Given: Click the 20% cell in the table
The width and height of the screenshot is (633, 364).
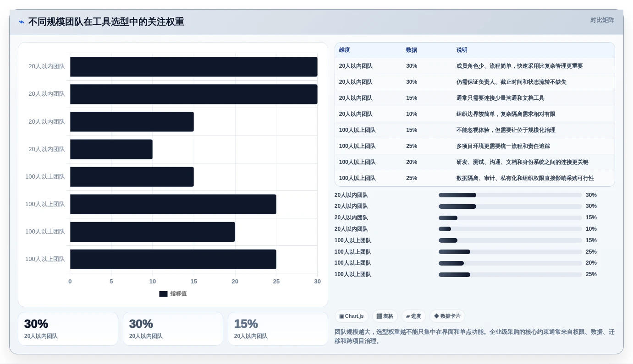Looking at the screenshot, I should [x=412, y=162].
